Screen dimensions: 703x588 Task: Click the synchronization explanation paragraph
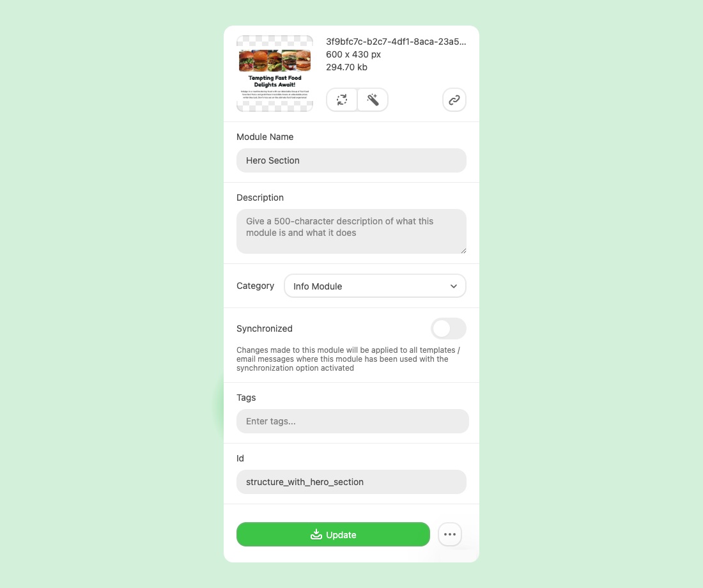[x=348, y=359]
